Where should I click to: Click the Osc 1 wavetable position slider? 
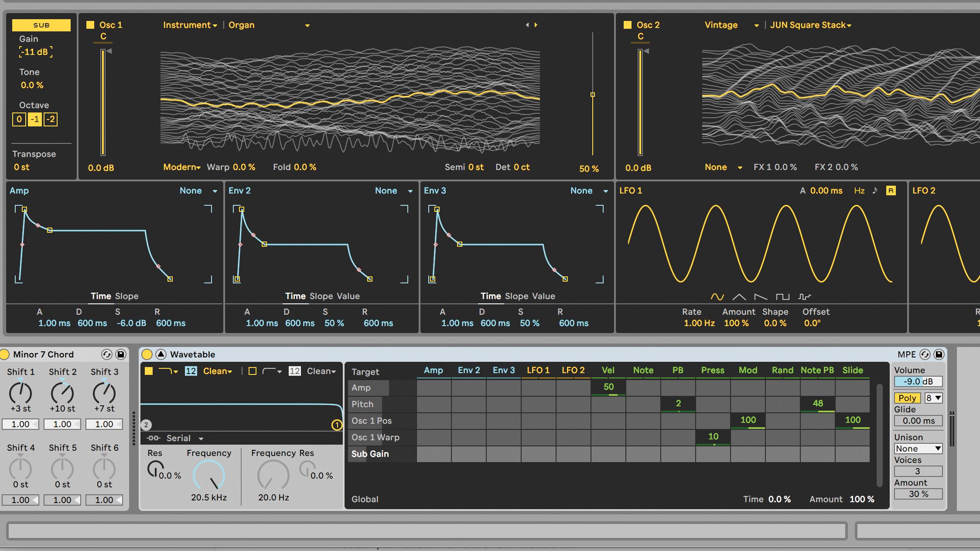pos(592,94)
